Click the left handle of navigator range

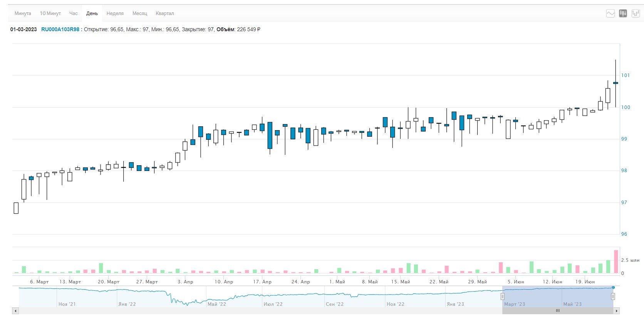click(502, 297)
